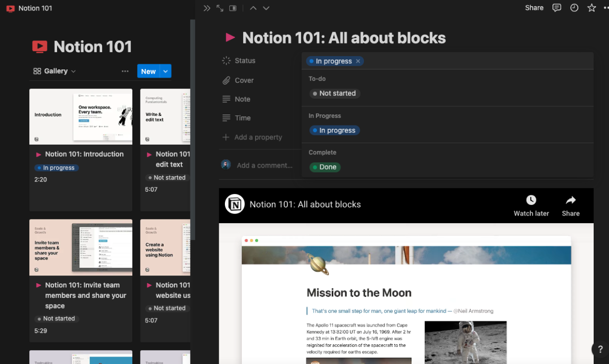Click the user avatar beside comment box
Image resolution: width=609 pixels, height=364 pixels.
(x=226, y=165)
